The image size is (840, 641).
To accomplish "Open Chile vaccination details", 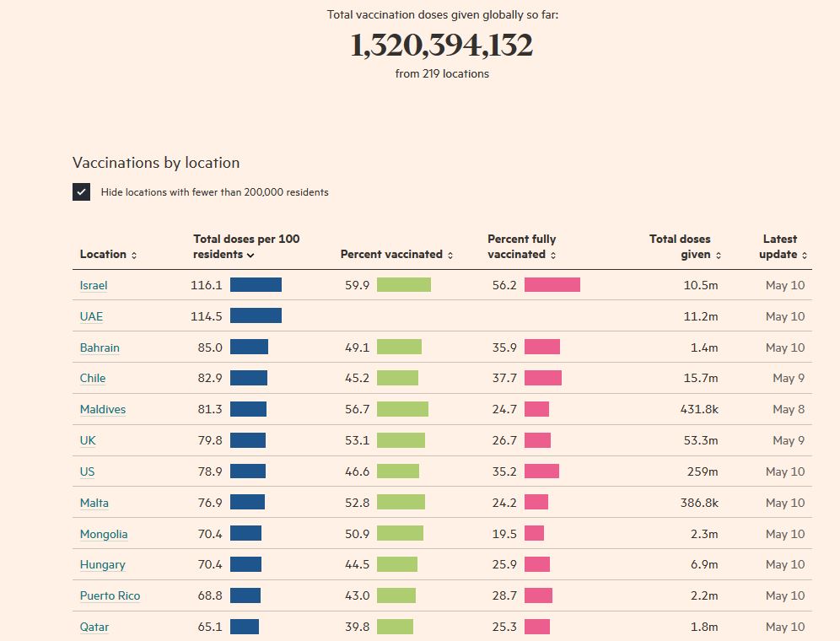I will click(x=93, y=378).
